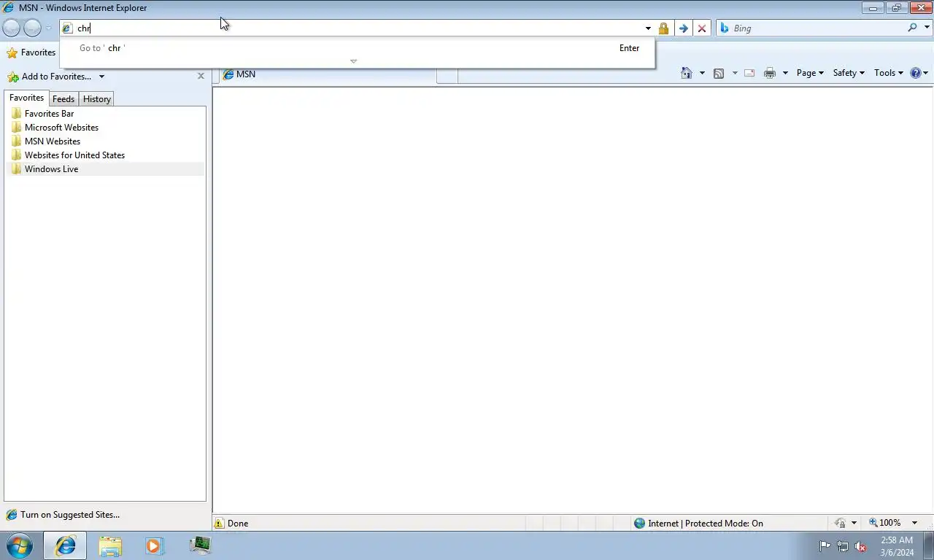The image size is (934, 560).
Task: Close the Favorites side panel
Action: coord(201,76)
